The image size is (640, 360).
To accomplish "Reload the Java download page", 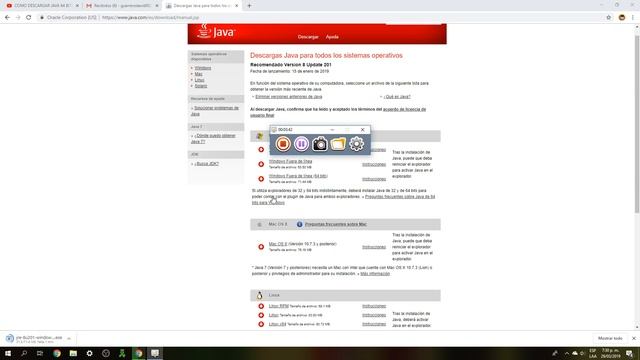I will point(29,18).
